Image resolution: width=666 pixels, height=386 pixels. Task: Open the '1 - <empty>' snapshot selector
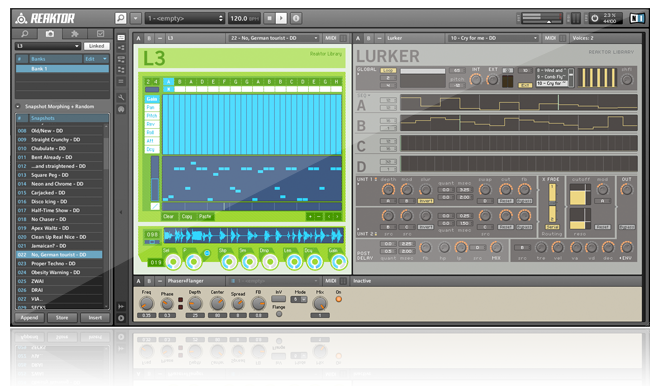click(x=185, y=18)
